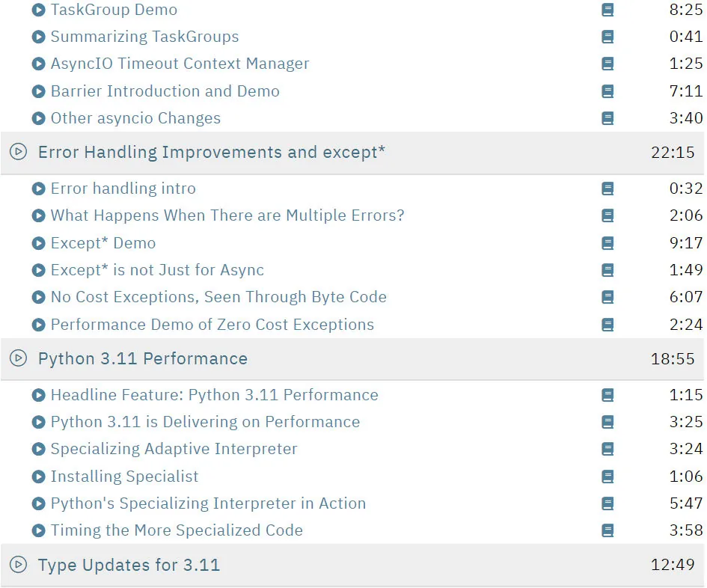Image resolution: width=707 pixels, height=588 pixels.
Task: Click play icon beside Specializing Adaptive Interpreter
Action: tap(39, 449)
